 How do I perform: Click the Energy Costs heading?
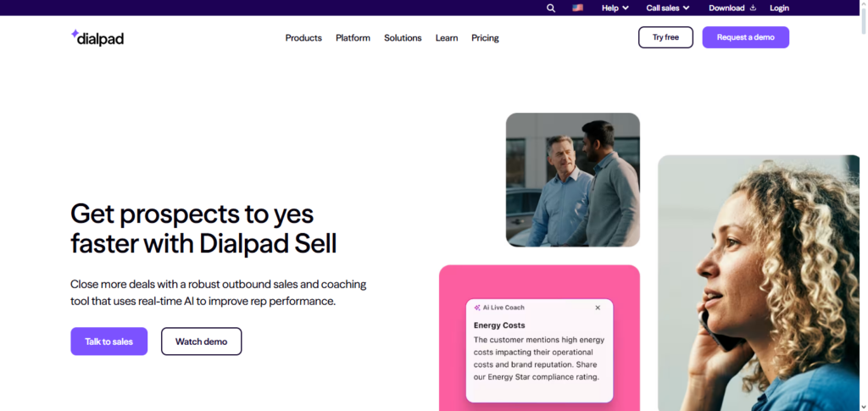click(499, 325)
